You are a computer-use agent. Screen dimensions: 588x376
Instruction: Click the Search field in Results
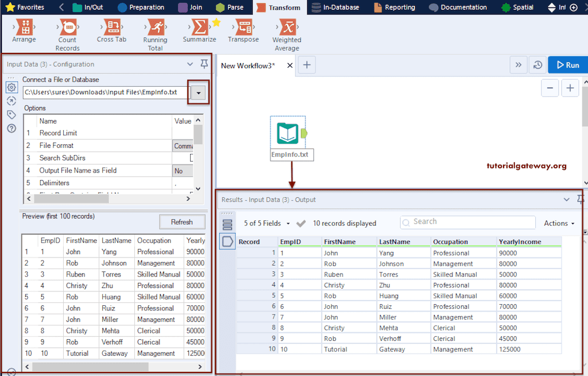click(x=468, y=221)
